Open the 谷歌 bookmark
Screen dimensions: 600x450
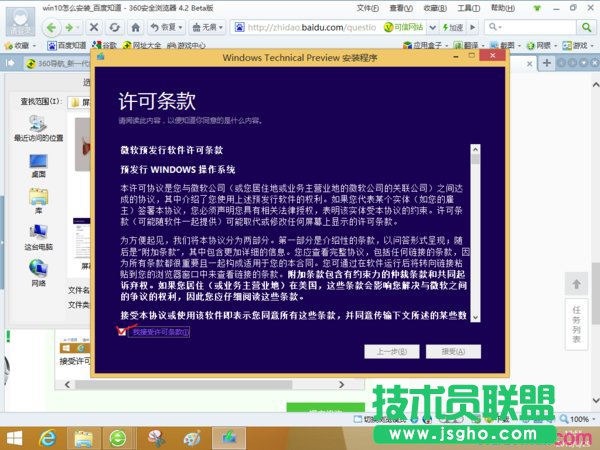pos(104,46)
